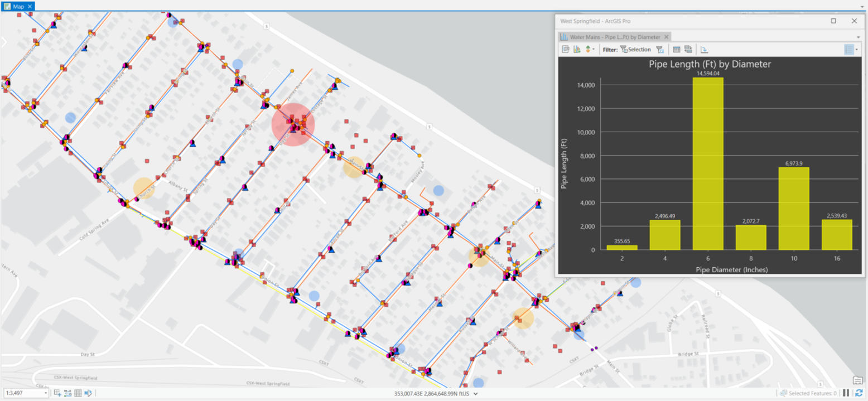Click the snapping grid icon in status bar

click(78, 393)
